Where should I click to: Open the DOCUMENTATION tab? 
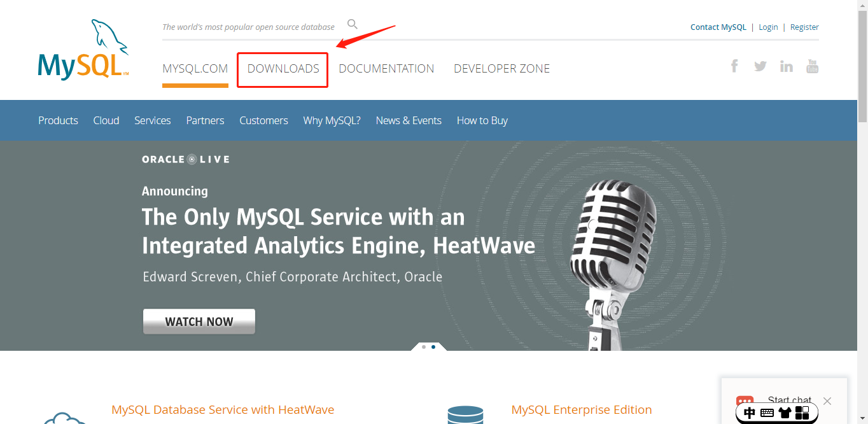point(386,69)
